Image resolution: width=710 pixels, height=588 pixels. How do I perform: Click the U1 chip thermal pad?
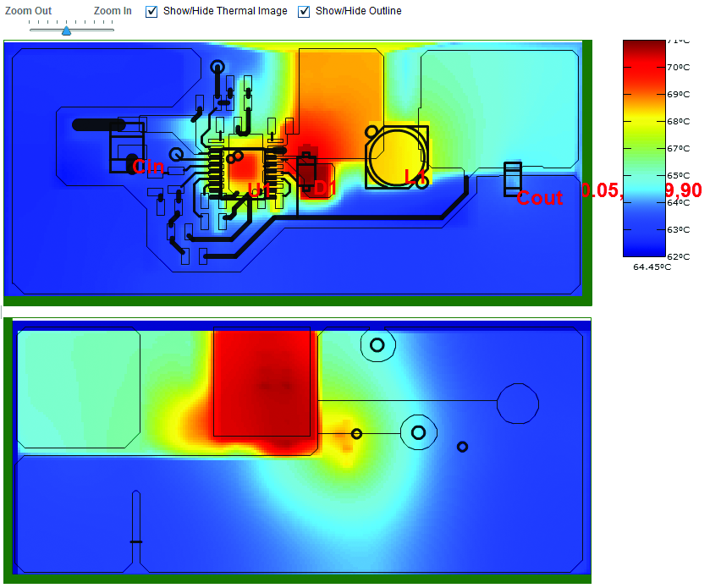click(245, 171)
